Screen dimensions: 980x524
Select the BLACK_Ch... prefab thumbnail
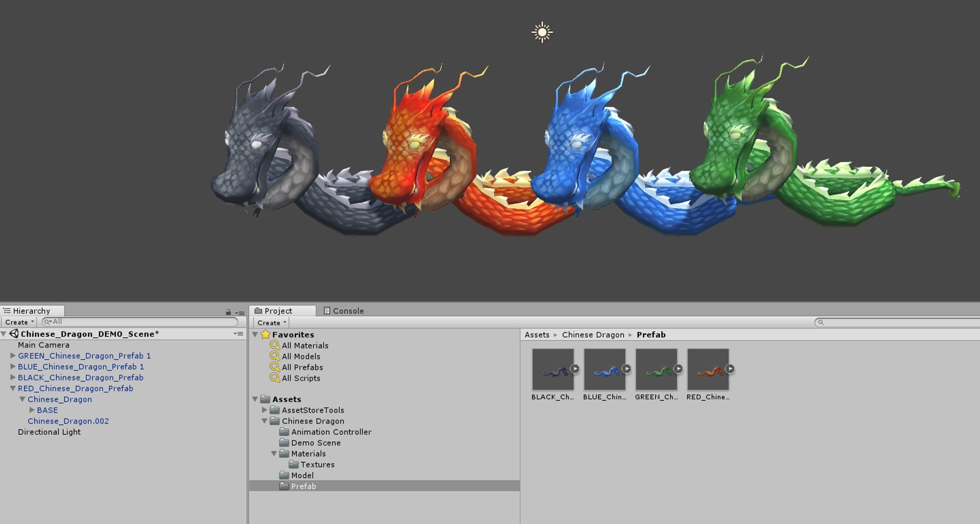[x=553, y=370]
